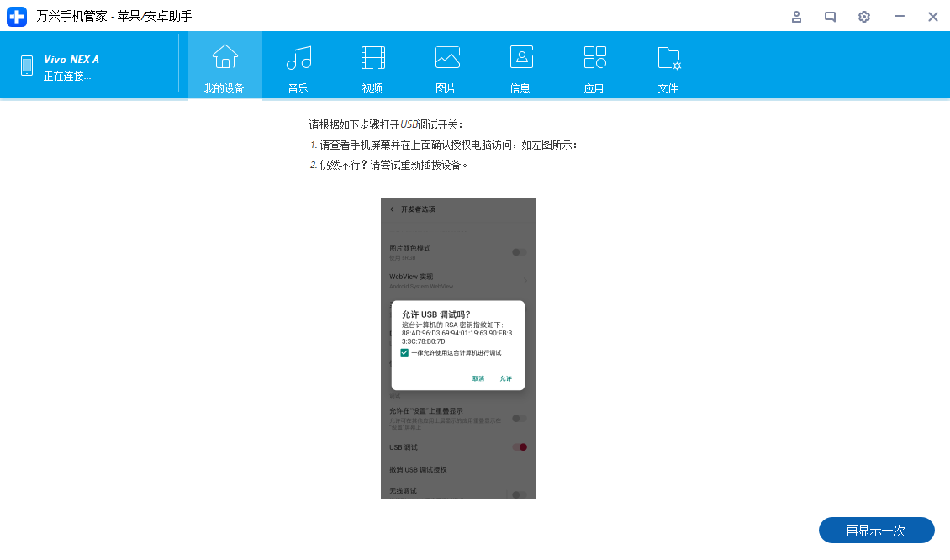Click the user account icon
This screenshot has width=950, height=560.
coord(796,17)
